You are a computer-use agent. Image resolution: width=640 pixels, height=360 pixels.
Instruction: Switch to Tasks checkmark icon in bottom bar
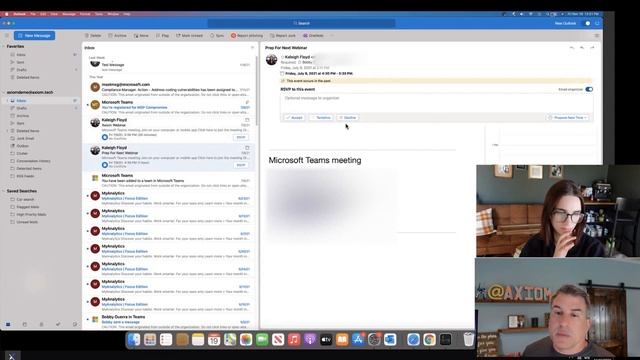(58, 324)
